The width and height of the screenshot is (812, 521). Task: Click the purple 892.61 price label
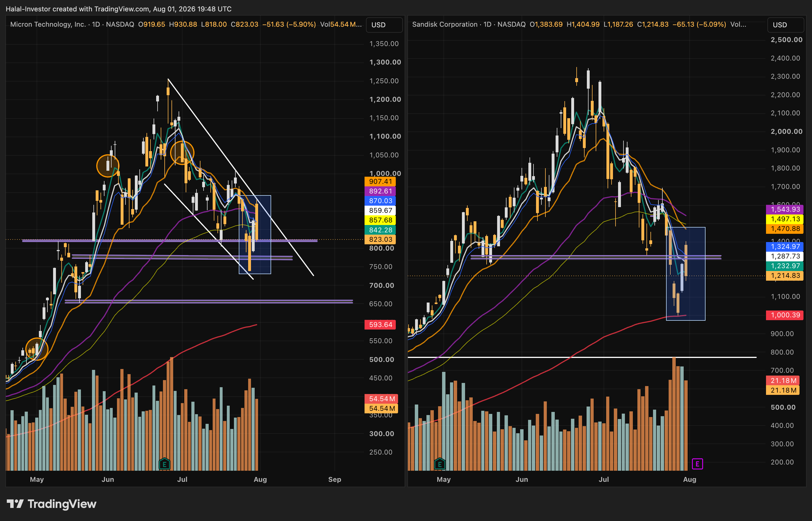[x=380, y=191]
